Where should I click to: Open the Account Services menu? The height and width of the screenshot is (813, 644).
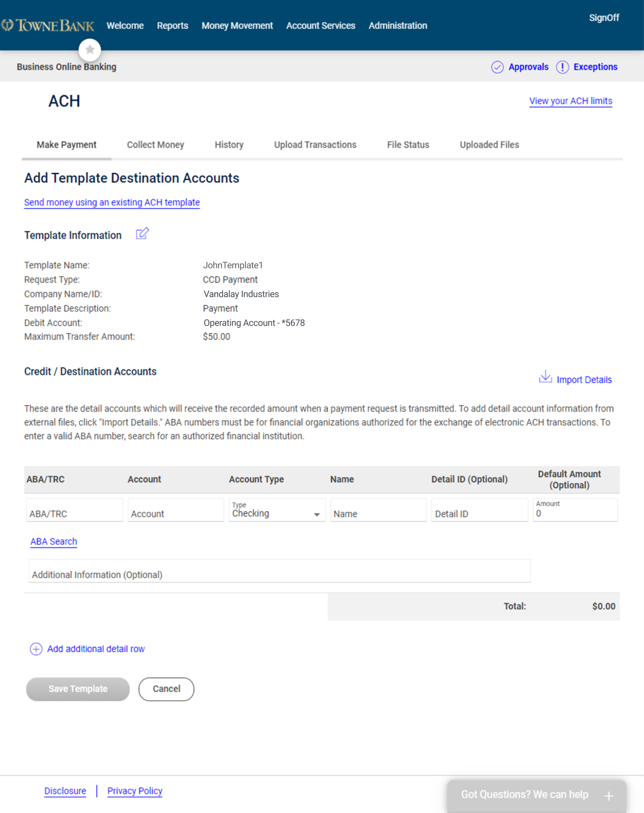pos(320,26)
